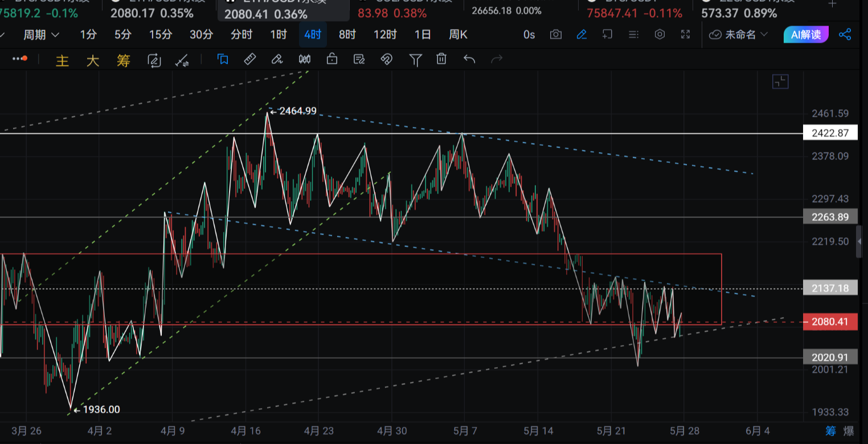
Task: Open the list-layout icon in the top toolbar
Action: point(633,35)
